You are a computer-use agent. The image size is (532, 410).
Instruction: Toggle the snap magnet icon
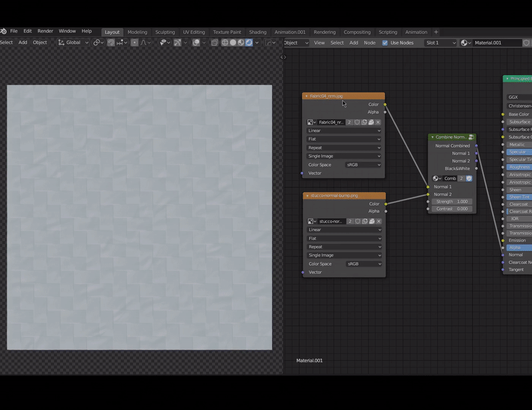(x=111, y=43)
